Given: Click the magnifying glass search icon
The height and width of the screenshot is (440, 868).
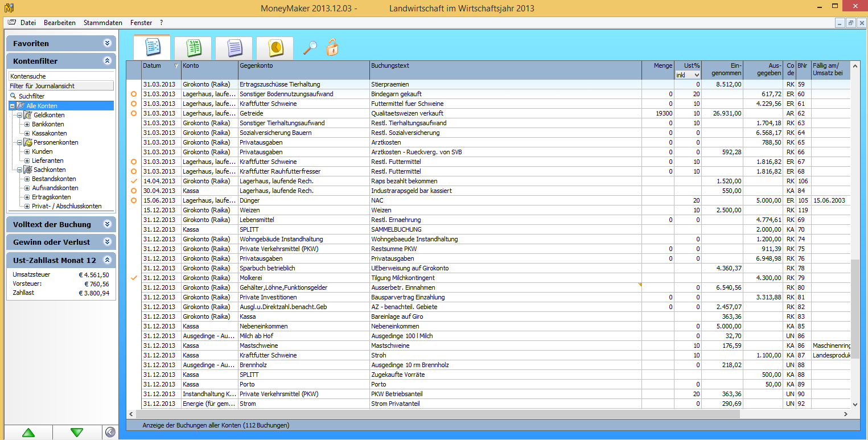Looking at the screenshot, I should pos(310,48).
